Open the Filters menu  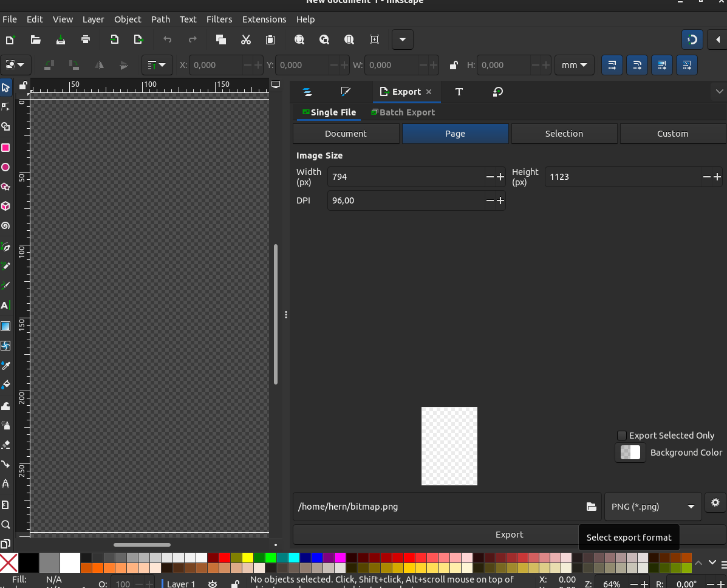219,19
